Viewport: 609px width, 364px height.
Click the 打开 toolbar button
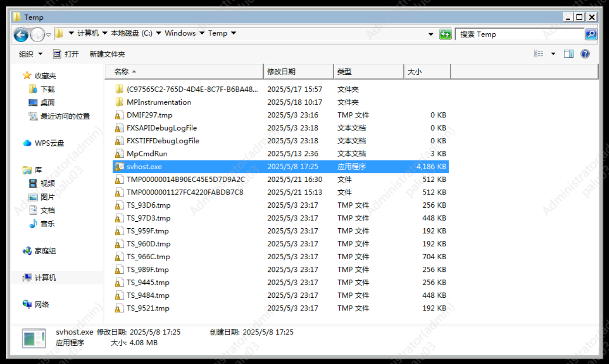[66, 54]
